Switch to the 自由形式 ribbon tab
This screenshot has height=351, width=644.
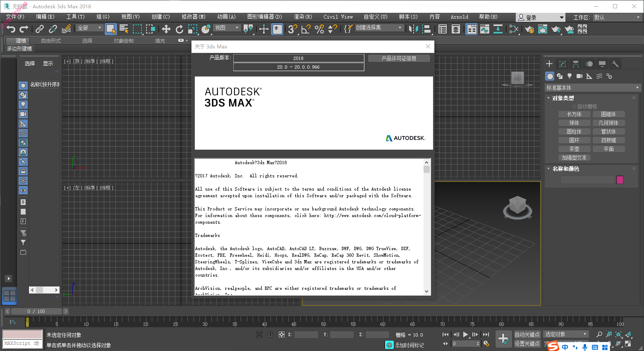tap(51, 41)
